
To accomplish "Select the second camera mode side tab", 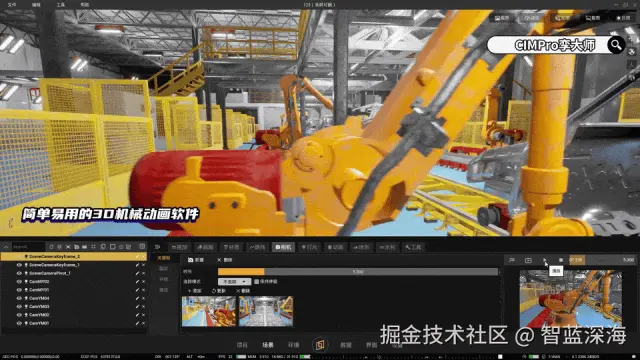I will [164, 269].
